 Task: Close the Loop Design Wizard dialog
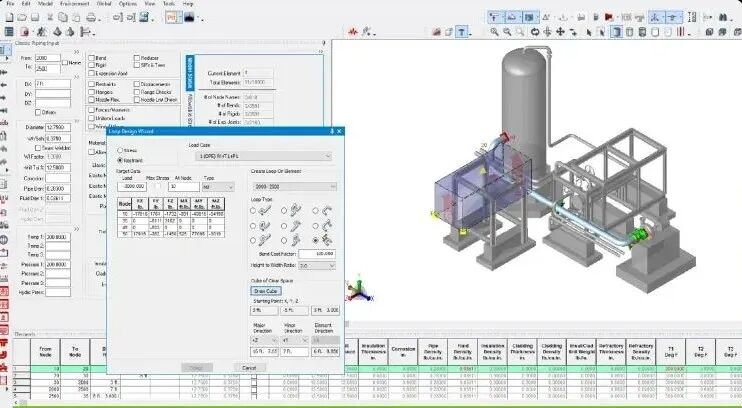point(339,131)
